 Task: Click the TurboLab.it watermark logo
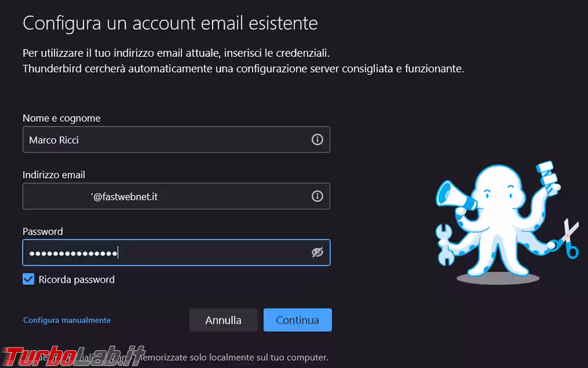73,355
